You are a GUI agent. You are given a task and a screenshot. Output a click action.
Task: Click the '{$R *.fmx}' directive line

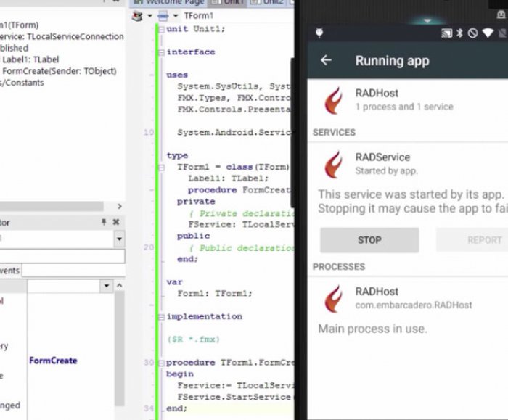point(194,339)
